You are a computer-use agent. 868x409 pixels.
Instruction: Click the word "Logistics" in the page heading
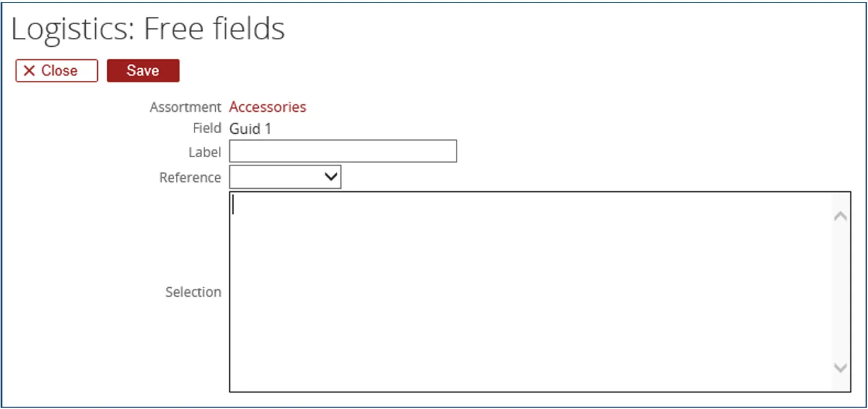click(71, 30)
